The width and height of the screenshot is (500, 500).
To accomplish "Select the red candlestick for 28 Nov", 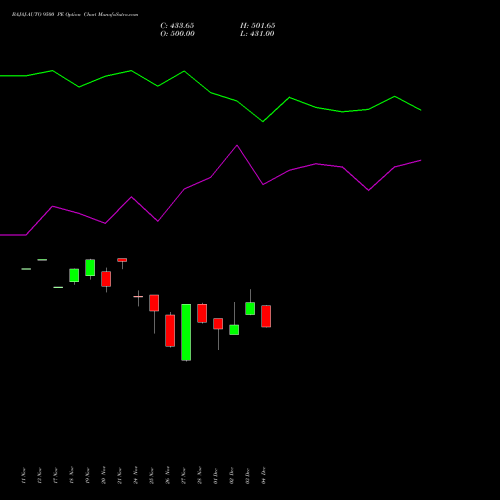I will pyautogui.click(x=202, y=313).
